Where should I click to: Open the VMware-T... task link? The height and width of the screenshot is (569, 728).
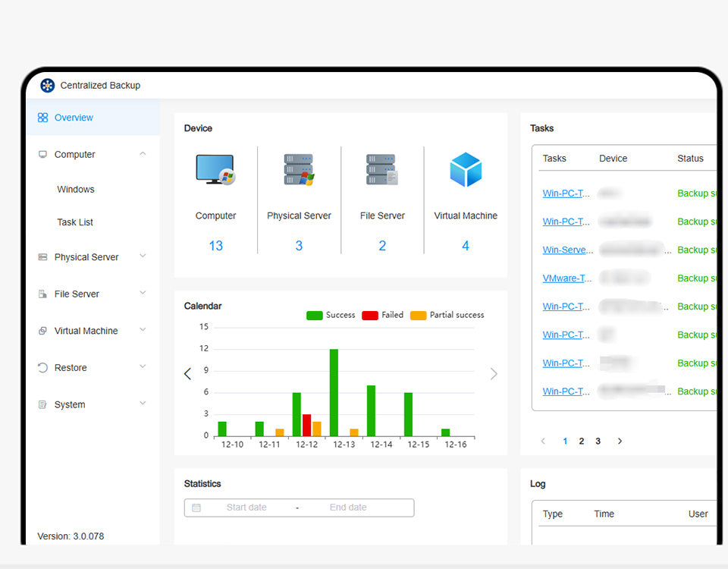click(x=566, y=278)
